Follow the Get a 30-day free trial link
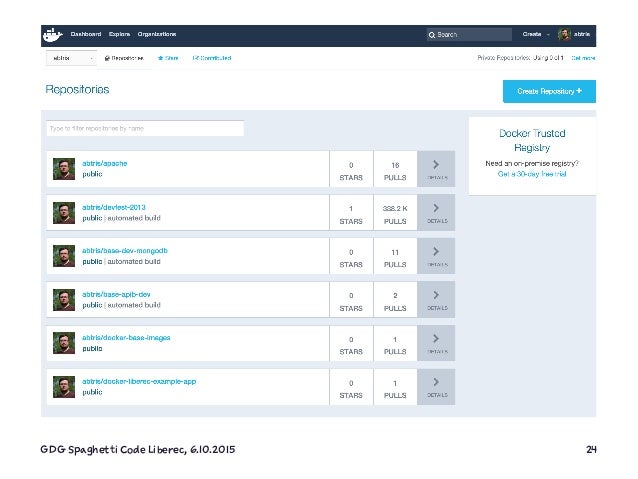The height and width of the screenshot is (479, 638). pyautogui.click(x=532, y=174)
